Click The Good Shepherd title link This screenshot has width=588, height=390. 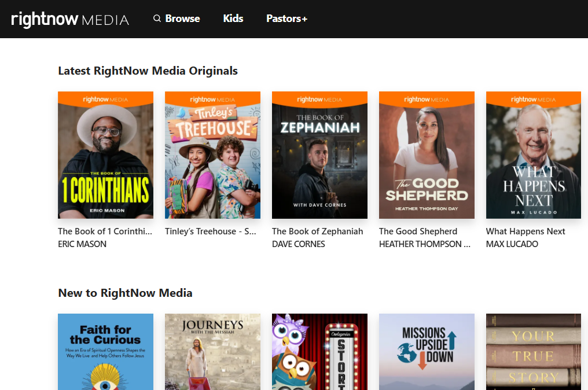[418, 231]
